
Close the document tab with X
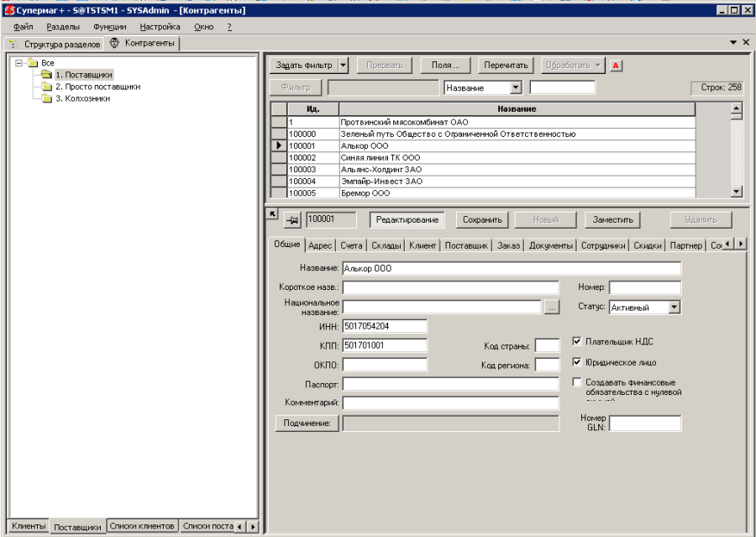(x=746, y=43)
